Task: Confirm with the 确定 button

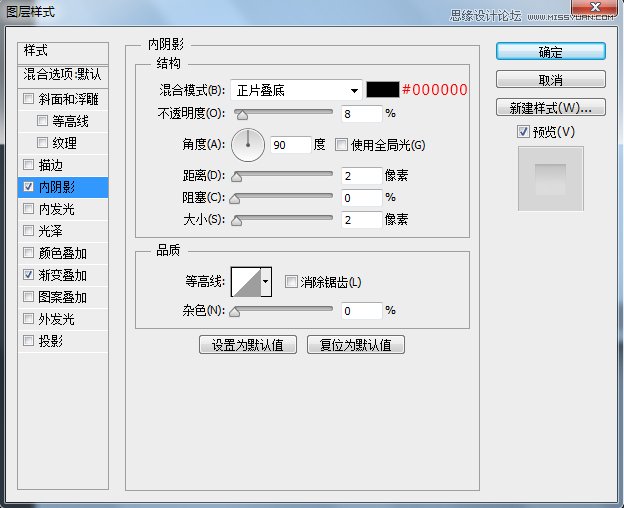Action: pos(551,52)
